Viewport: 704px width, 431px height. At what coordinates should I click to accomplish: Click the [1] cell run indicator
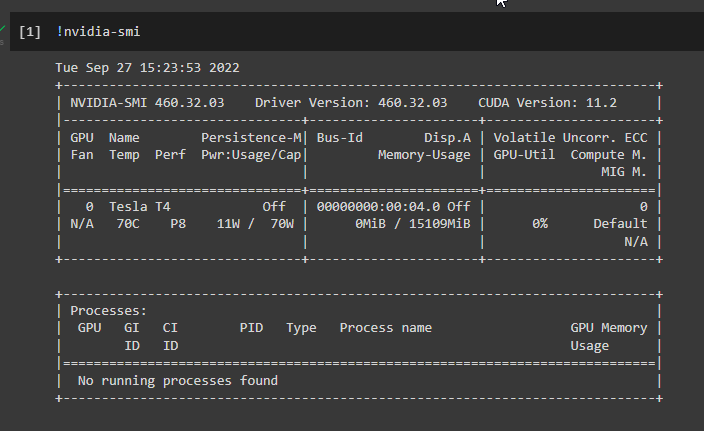click(29, 32)
